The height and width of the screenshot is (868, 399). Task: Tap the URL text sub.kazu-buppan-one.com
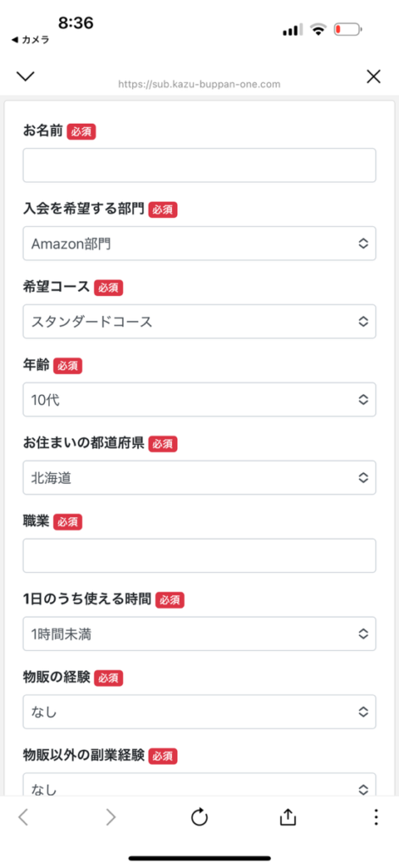[199, 85]
